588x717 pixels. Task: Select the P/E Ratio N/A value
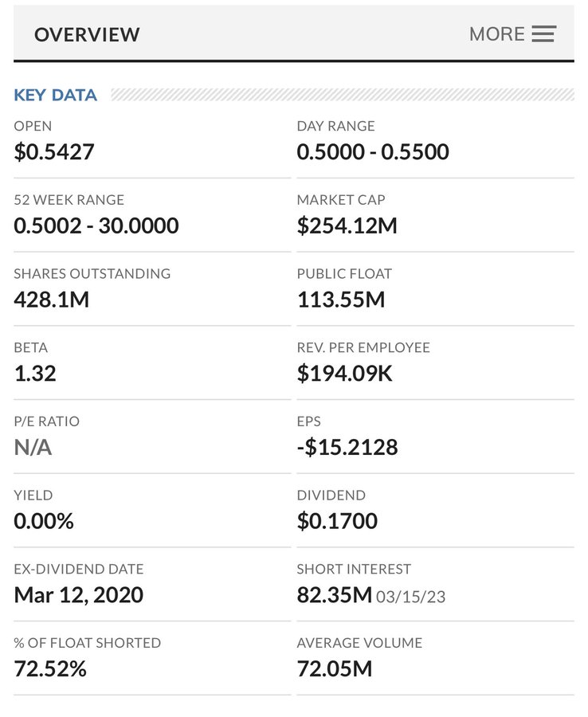pos(33,447)
